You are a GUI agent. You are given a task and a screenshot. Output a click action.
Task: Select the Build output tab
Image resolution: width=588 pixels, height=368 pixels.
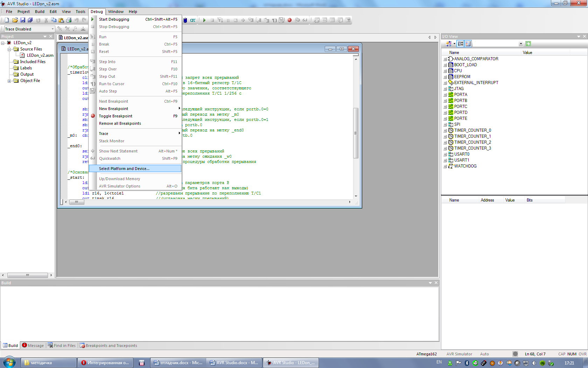click(10, 346)
